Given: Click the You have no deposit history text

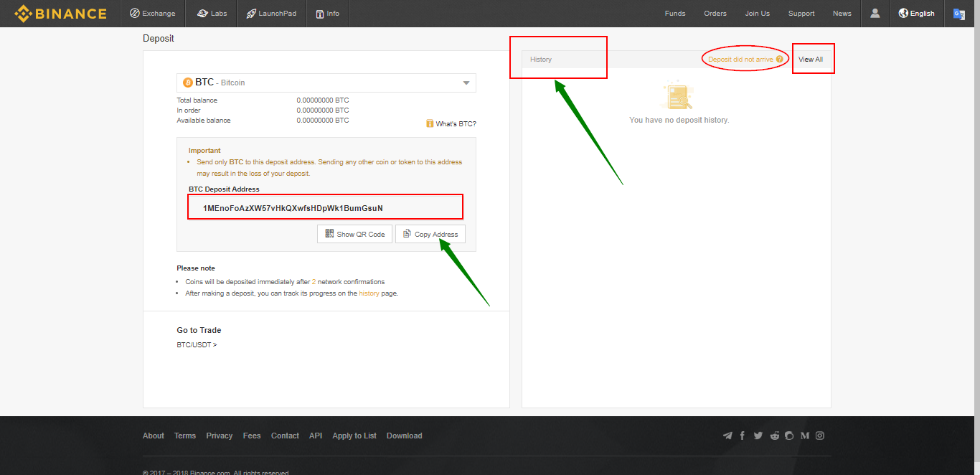Looking at the screenshot, I should coord(679,120).
